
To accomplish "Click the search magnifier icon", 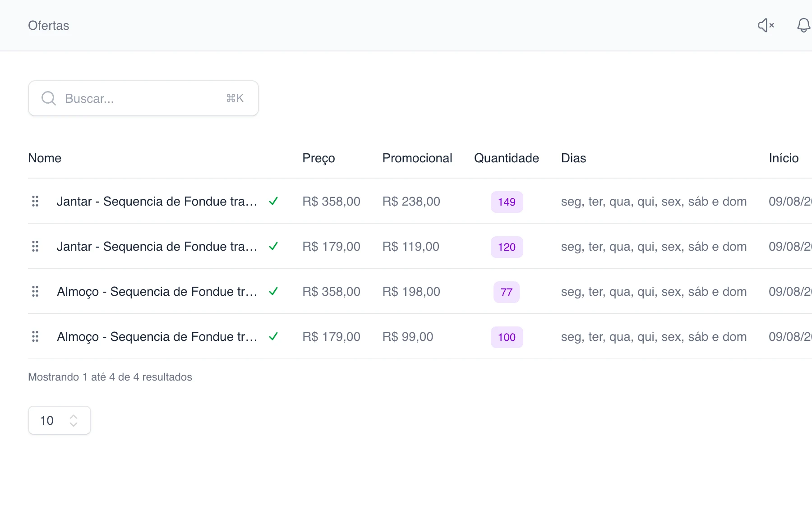I will coord(49,98).
